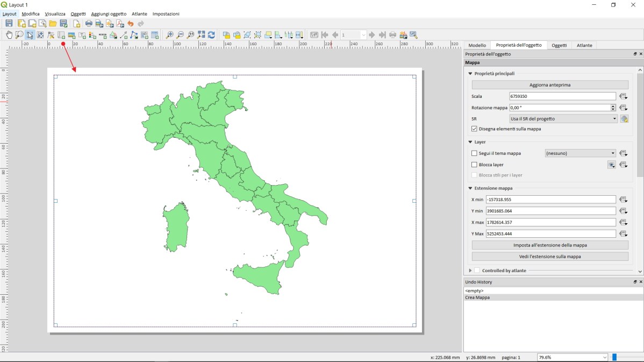Screen dimensions: 644x362
Task: Activate the Zoom tool in the toolbar
Action: coord(19,34)
